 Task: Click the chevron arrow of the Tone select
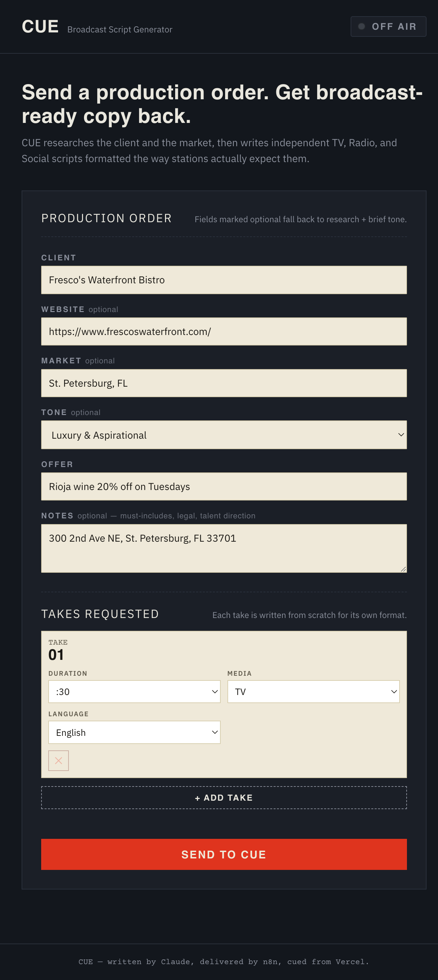click(x=401, y=435)
